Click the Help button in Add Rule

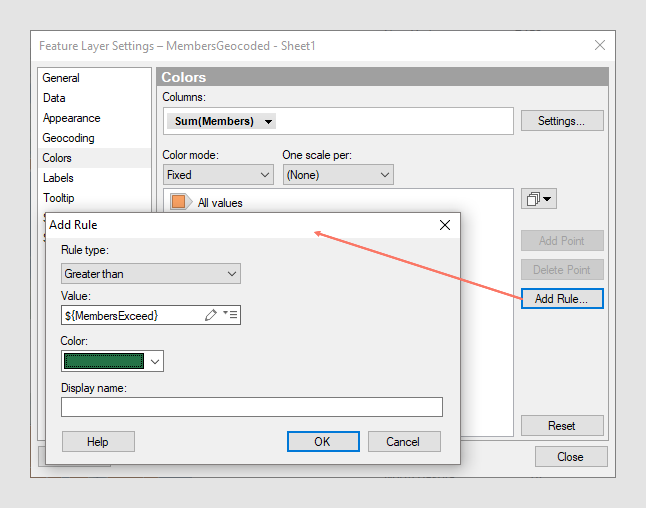(98, 442)
